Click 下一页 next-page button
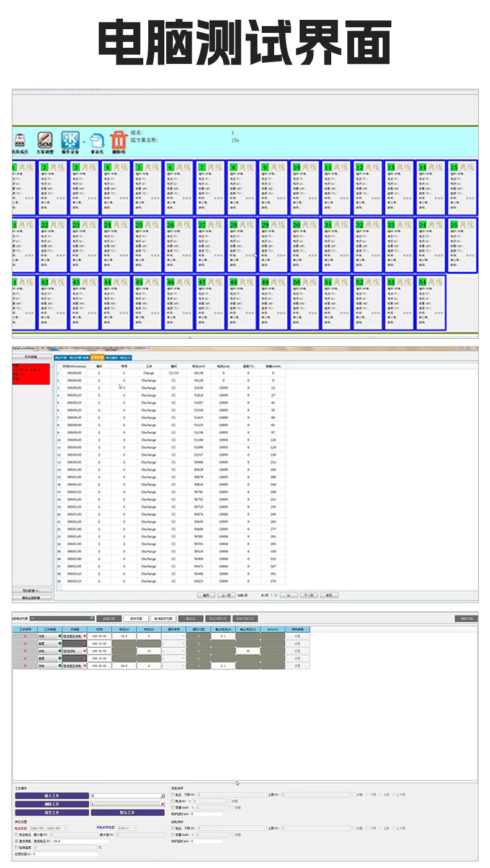This screenshot has width=490, height=868. 309,596
